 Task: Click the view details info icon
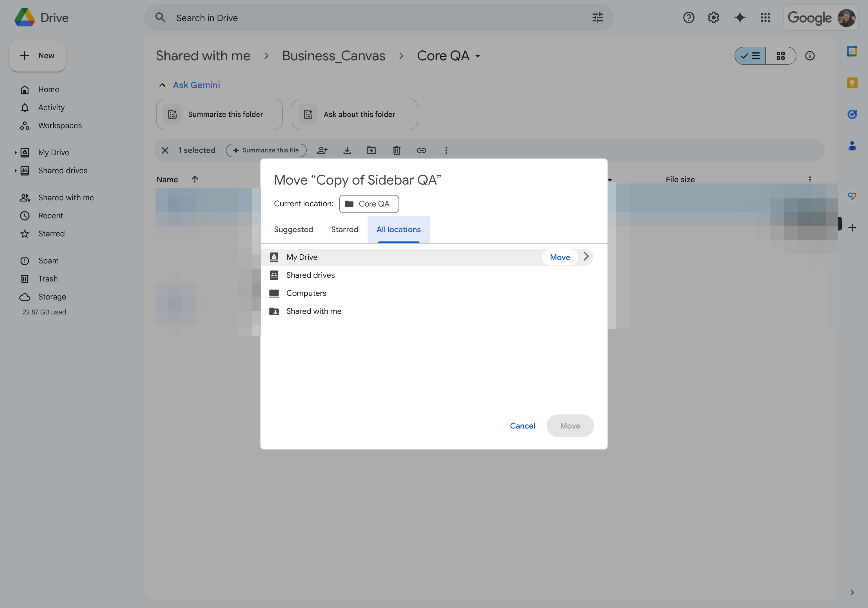click(x=809, y=56)
